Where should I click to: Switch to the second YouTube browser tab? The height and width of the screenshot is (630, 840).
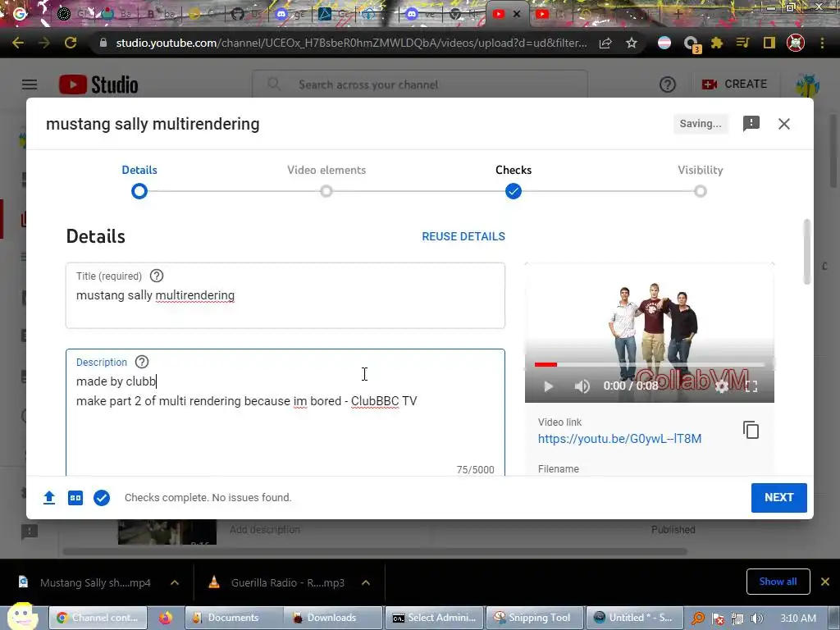550,15
